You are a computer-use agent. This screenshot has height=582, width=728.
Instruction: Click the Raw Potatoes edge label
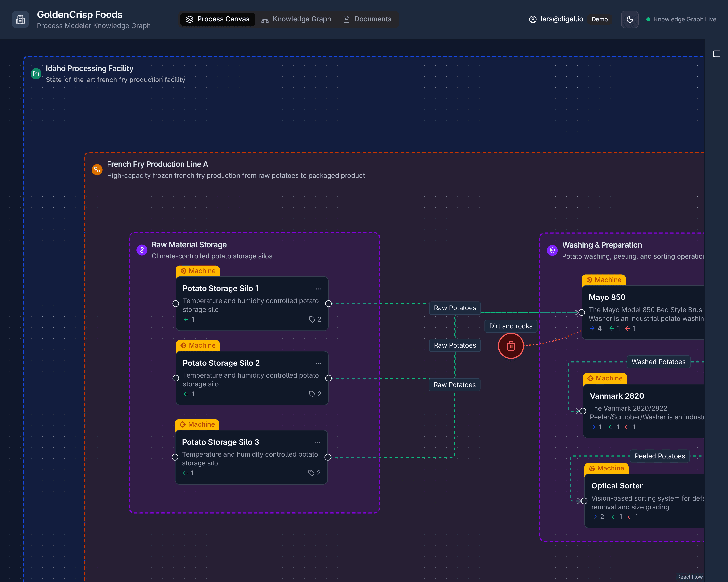(x=455, y=308)
